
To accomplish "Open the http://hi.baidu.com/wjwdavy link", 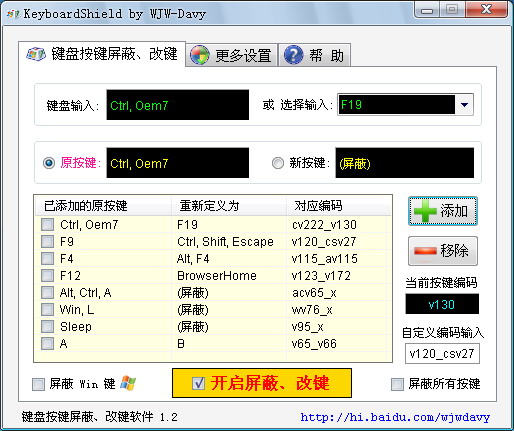I will pyautogui.click(x=395, y=417).
